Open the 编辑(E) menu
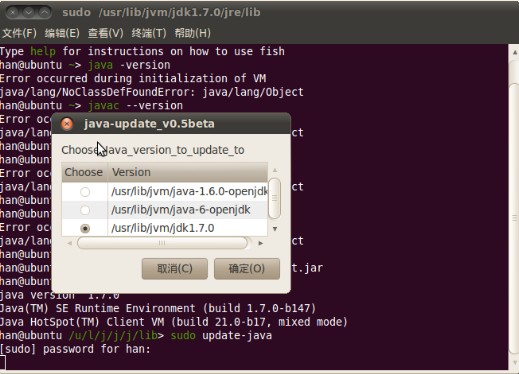Screen dimensions: 519x374 point(62,33)
